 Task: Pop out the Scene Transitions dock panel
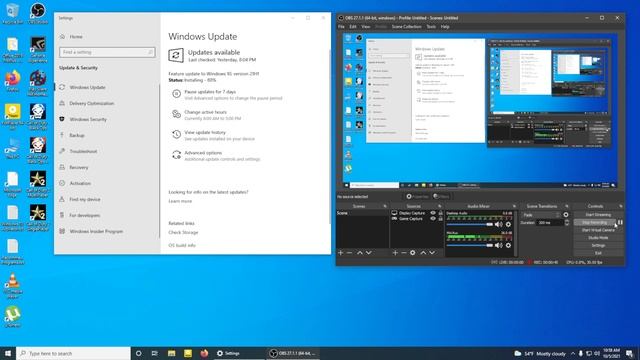pyautogui.click(x=567, y=206)
